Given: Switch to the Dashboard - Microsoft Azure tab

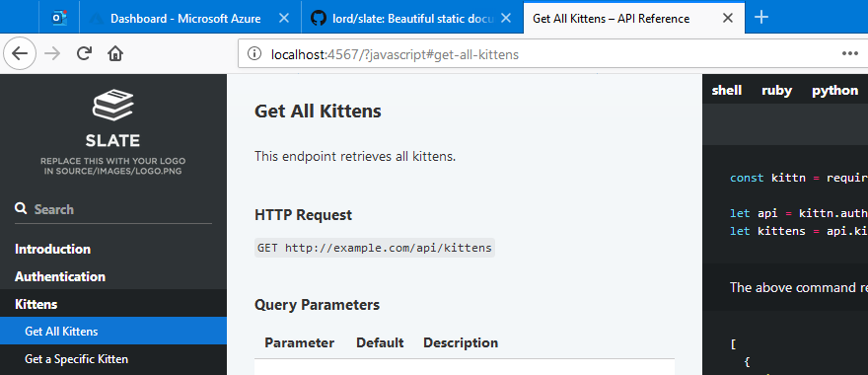Looking at the screenshot, I should 189,18.
